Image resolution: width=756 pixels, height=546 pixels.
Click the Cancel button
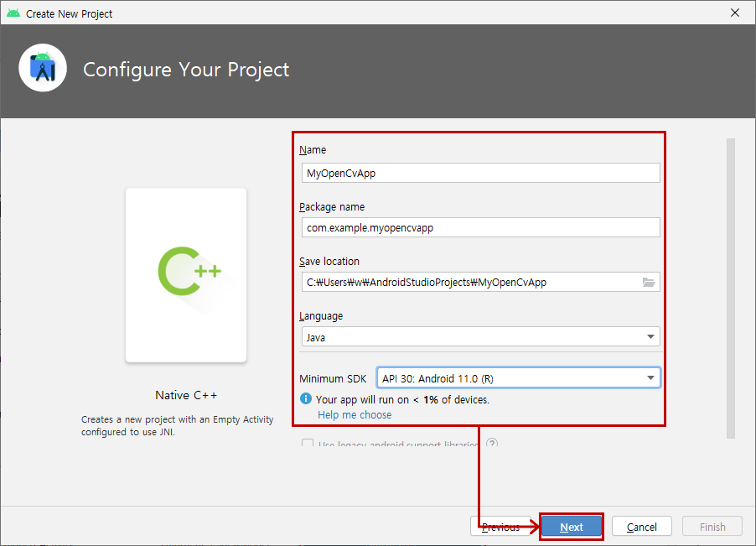[642, 527]
